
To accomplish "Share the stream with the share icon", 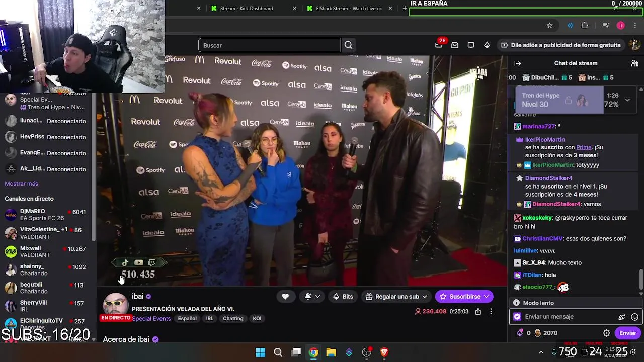I will pyautogui.click(x=478, y=311).
